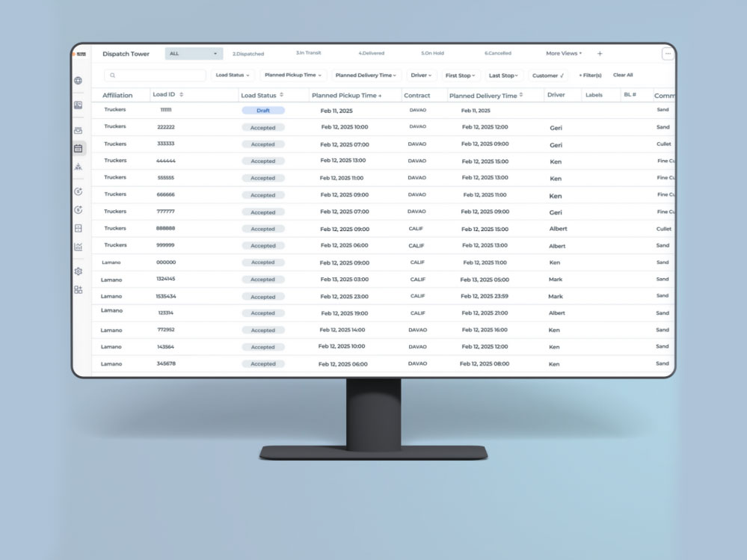
Task: Open the Driver filter dropdown
Action: 421,76
